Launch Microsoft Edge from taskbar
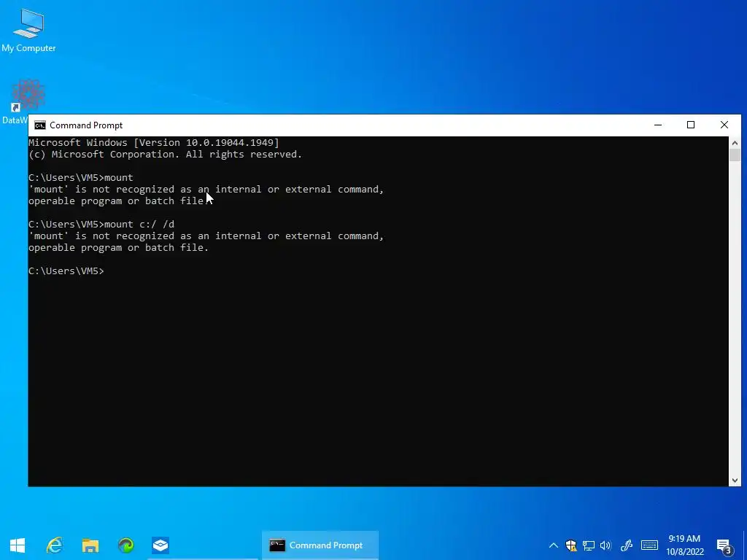 125,545
